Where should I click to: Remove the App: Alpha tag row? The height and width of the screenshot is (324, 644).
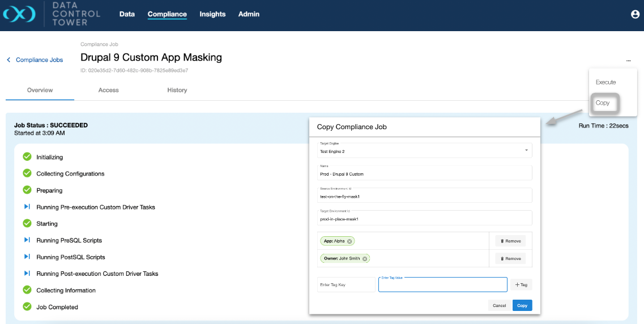click(510, 241)
